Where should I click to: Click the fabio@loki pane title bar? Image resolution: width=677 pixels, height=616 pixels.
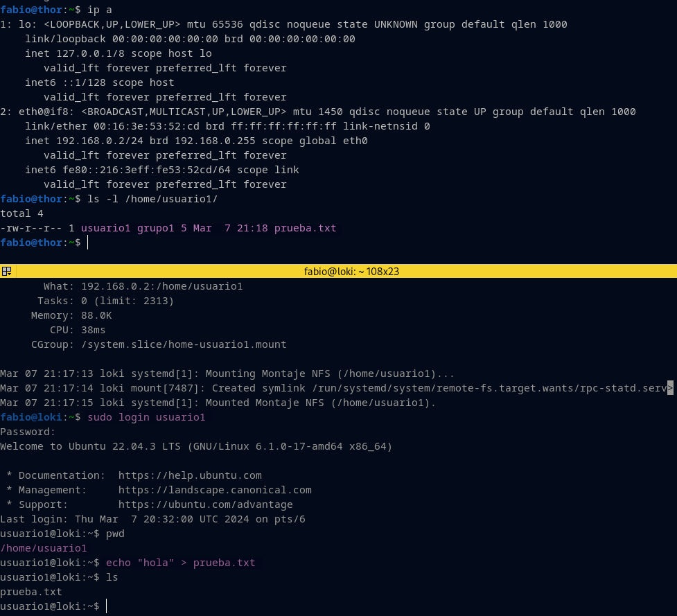point(351,272)
